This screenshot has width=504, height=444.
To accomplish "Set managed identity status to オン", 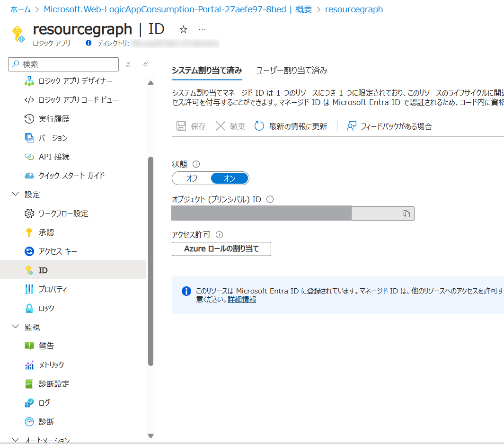I will pyautogui.click(x=230, y=178).
